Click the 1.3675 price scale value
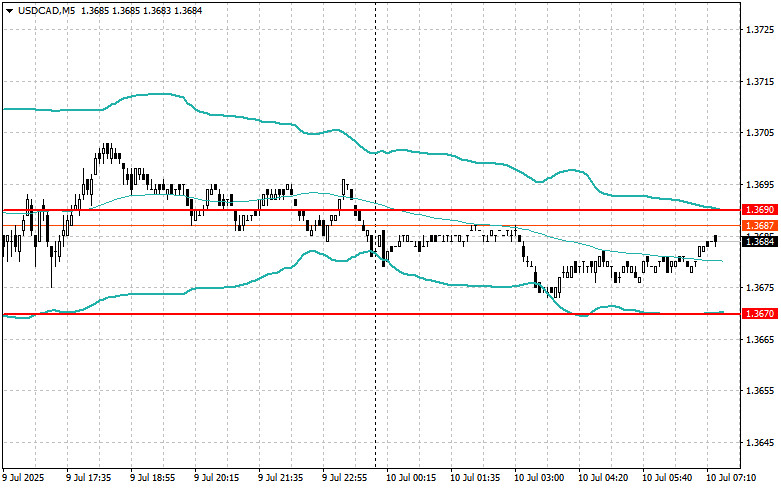This screenshot has height=489, width=781. coord(760,288)
